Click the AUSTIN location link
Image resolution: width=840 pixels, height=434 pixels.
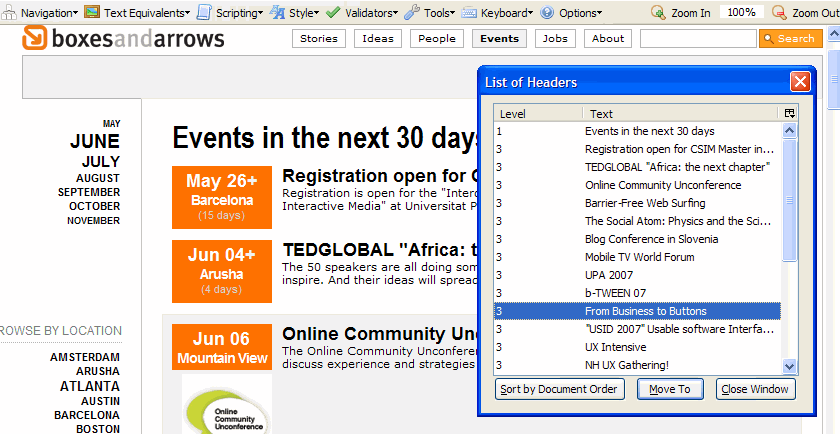click(x=101, y=401)
